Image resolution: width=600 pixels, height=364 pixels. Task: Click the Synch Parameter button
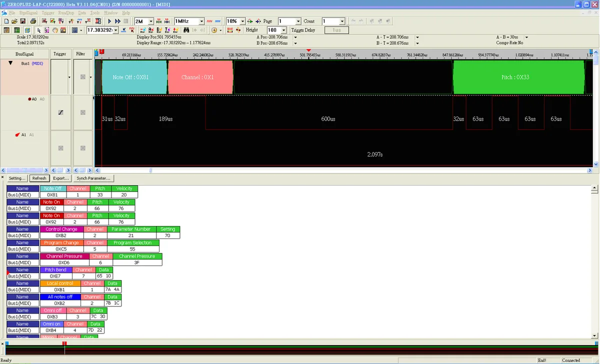[93, 178]
